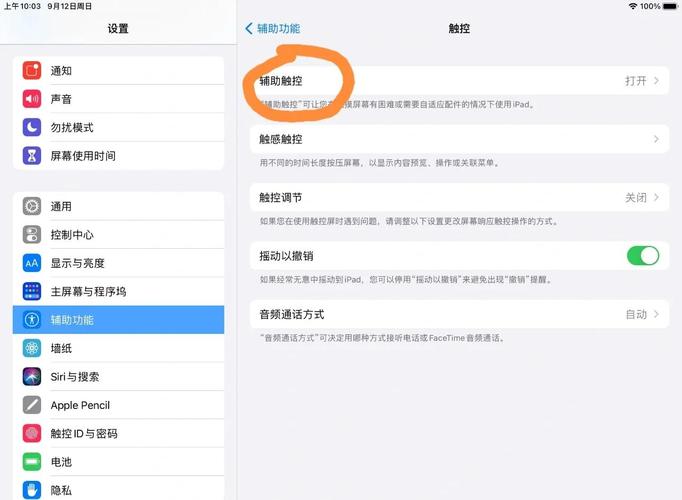Tap the description starting 如果经常无意中摇动到 iPad
The height and width of the screenshot is (500, 682).
coord(406,280)
